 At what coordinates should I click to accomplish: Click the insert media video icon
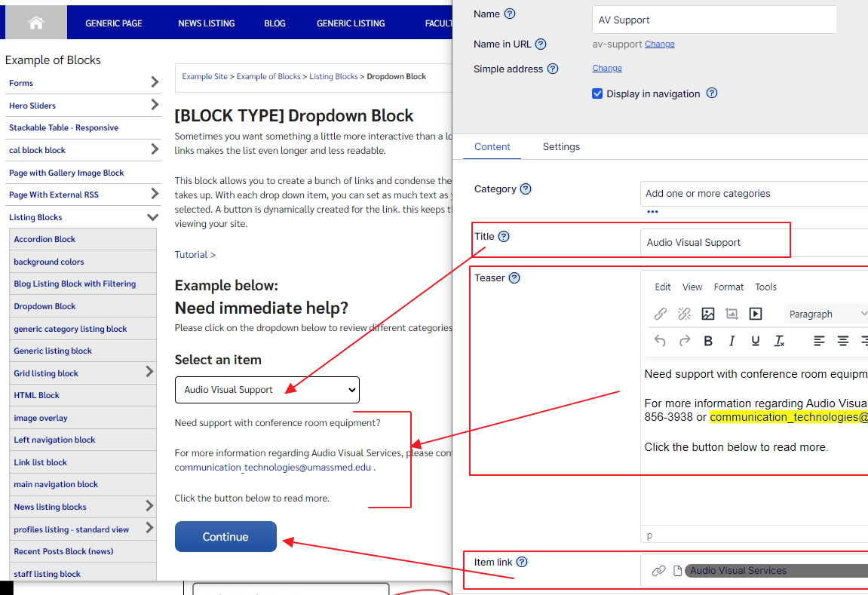pos(756,314)
